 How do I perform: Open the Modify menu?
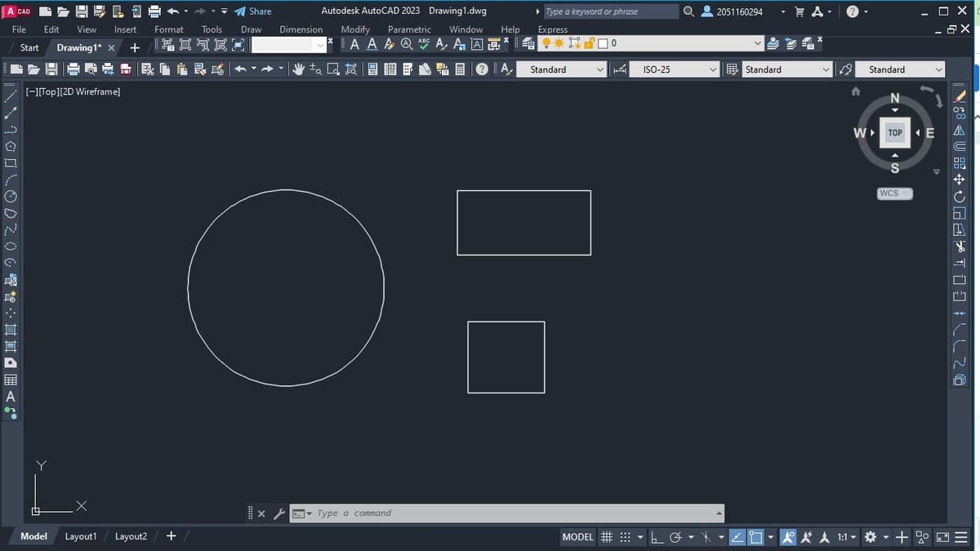[354, 29]
